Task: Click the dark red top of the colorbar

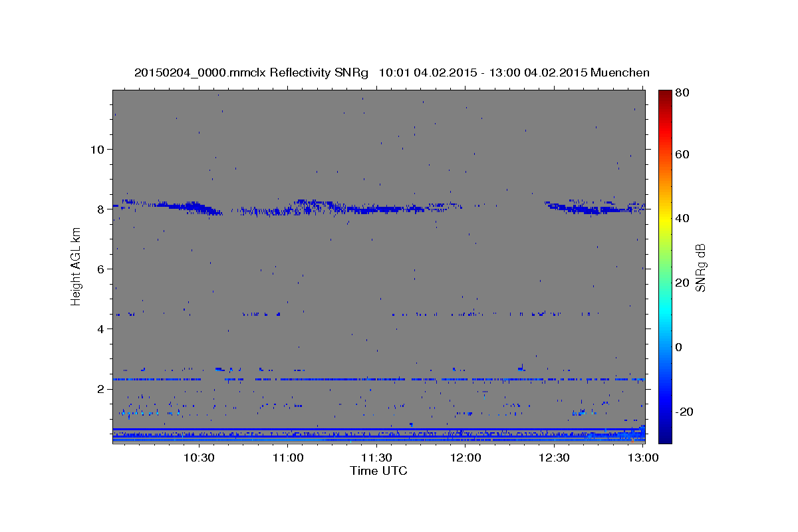Action: 665,96
